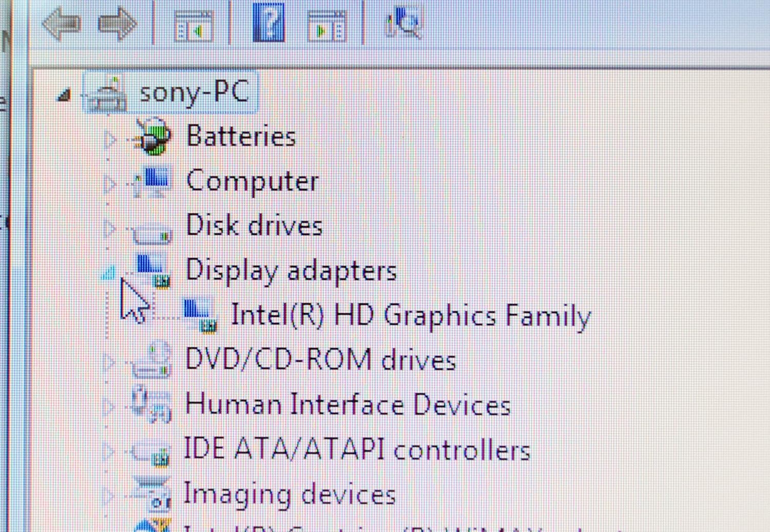Select the IDE ATA/ATAPI controllers entry
This screenshot has height=532, width=770.
(356, 450)
